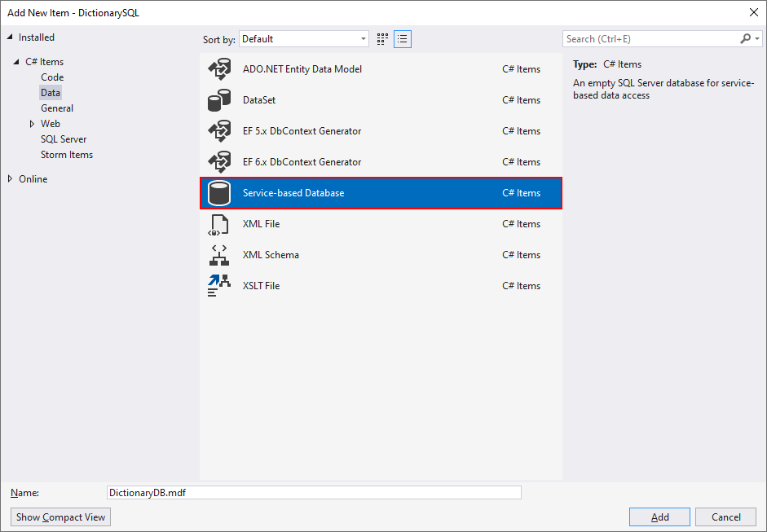Click the EF 6.x DbContext Generator icon
767x532 pixels.
(219, 162)
